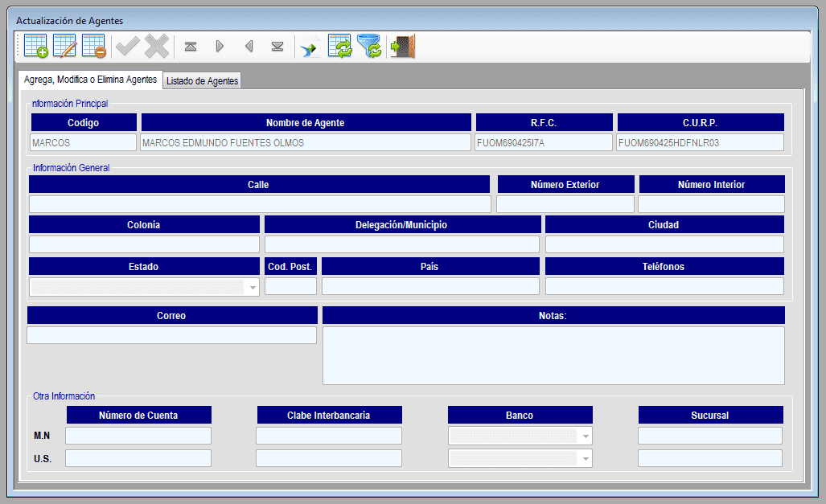Open the Listado de Agentes tab
Screen dimensions: 826x504
tap(203, 80)
